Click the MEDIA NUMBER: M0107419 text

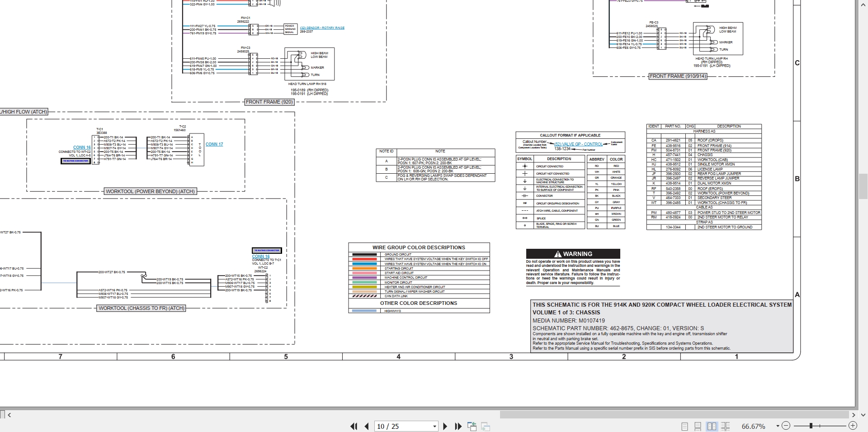(x=569, y=321)
